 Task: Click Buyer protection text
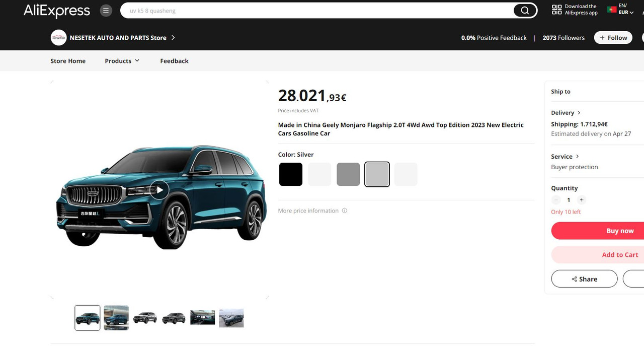tap(575, 167)
